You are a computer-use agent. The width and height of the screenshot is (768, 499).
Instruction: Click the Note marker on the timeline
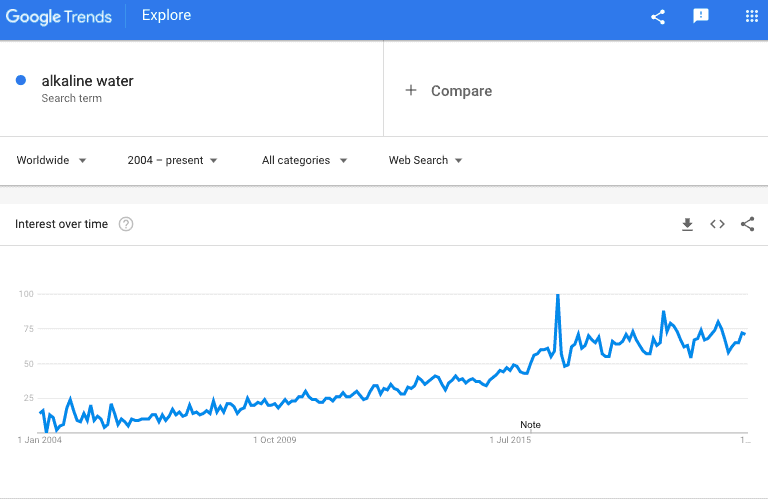pos(530,425)
